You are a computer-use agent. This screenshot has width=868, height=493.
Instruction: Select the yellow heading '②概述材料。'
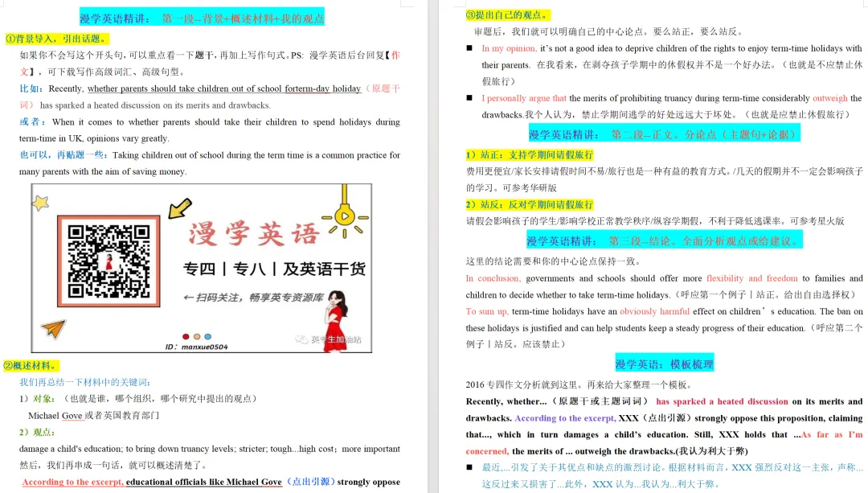click(x=31, y=366)
